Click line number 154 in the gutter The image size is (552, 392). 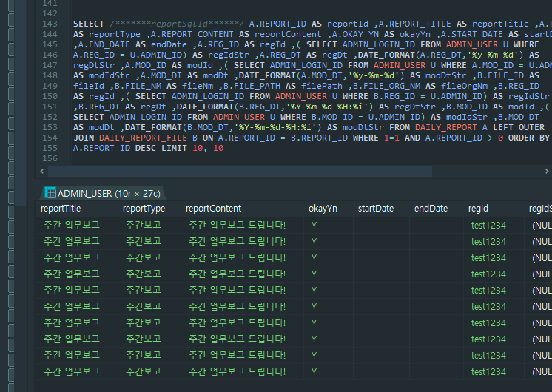coord(50,138)
